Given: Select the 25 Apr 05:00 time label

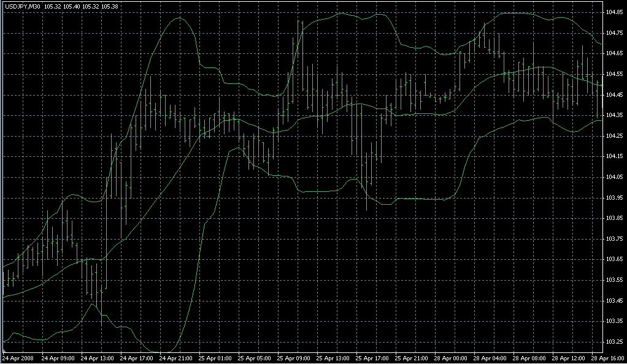Looking at the screenshot, I should coord(255,357).
